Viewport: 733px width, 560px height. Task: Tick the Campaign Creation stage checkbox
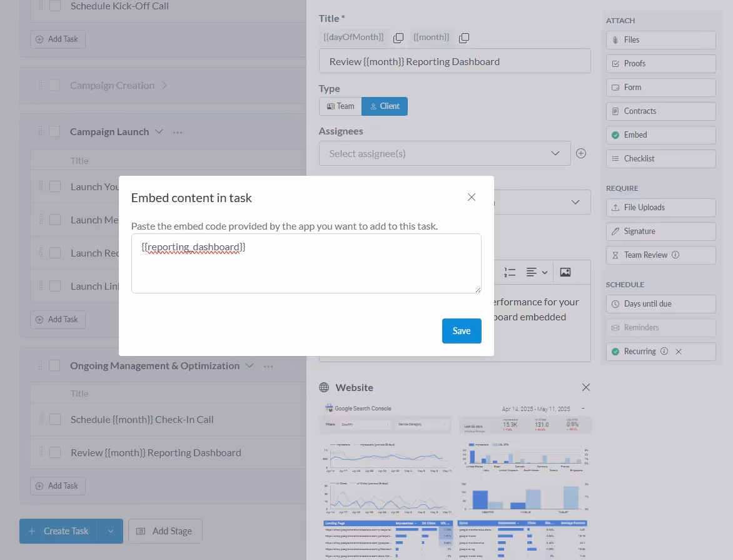[x=54, y=85]
